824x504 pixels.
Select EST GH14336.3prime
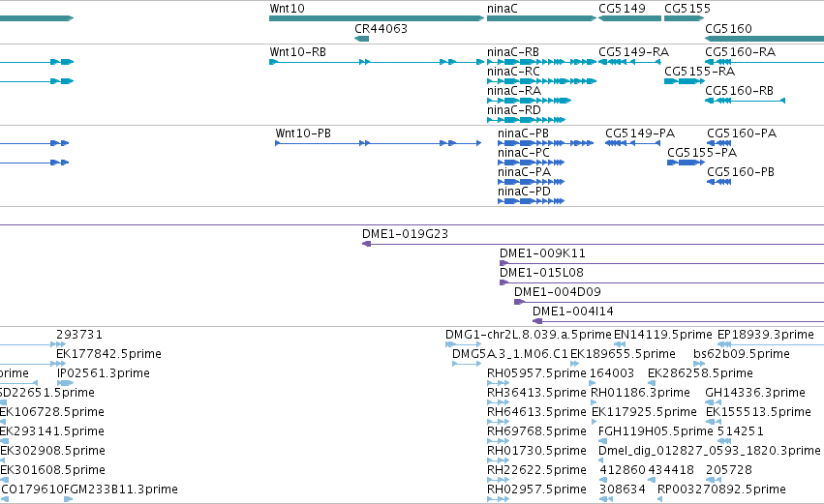(755, 393)
